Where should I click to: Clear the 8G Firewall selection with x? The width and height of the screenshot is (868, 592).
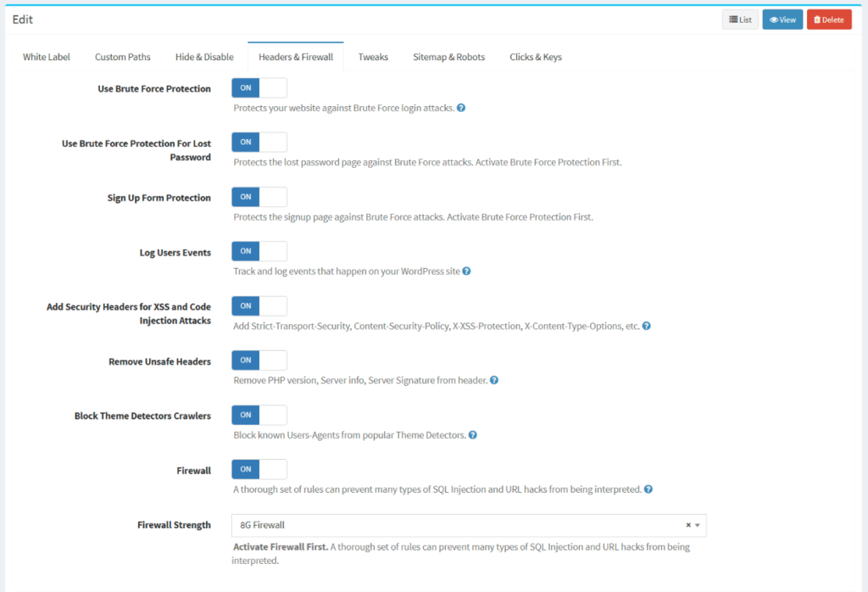click(688, 525)
